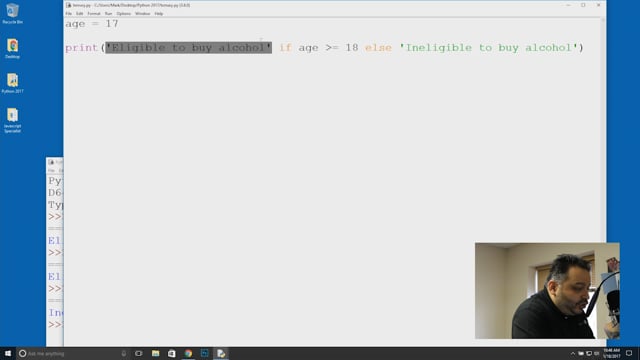Bring the Python Shell window behind to front
This screenshot has height=360, width=640.
(55, 253)
